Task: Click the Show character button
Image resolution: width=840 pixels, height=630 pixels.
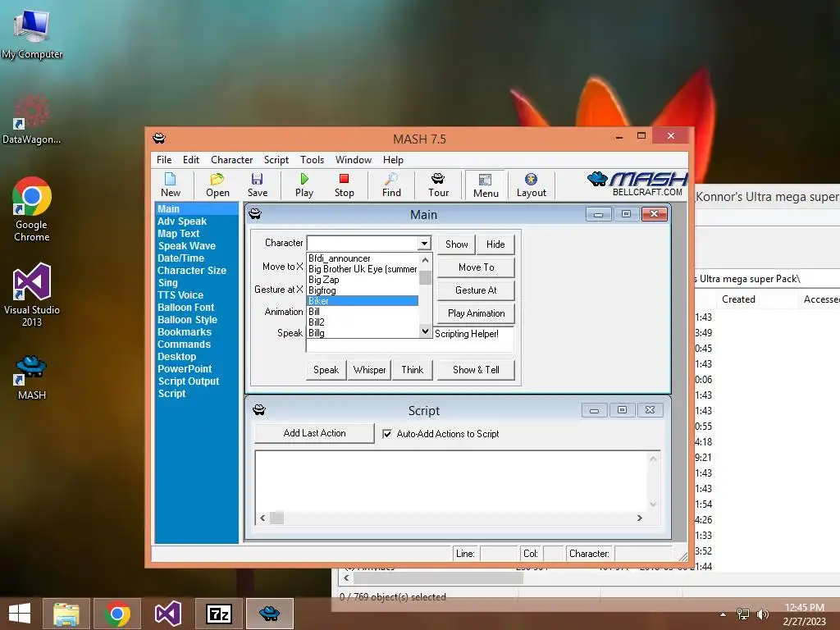Action: tap(456, 244)
